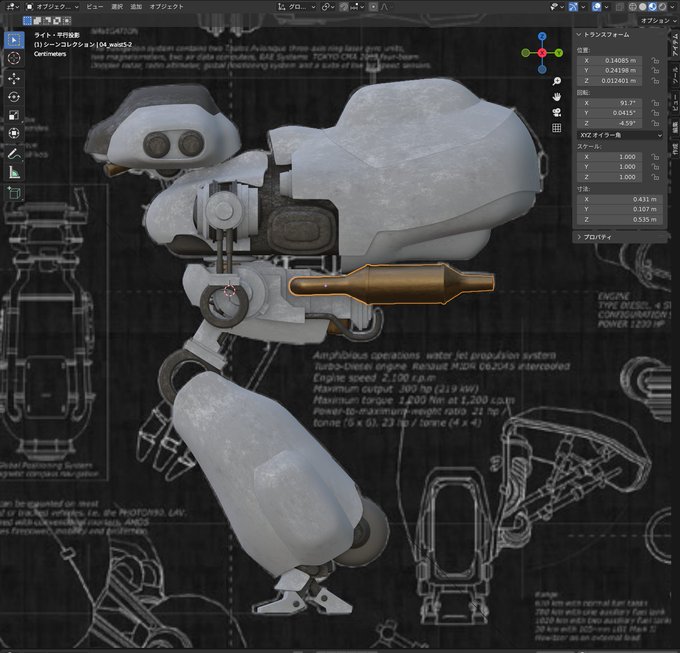The image size is (680, 653).
Task: Click the location Z field 0.012401 m
Action: [x=609, y=81]
